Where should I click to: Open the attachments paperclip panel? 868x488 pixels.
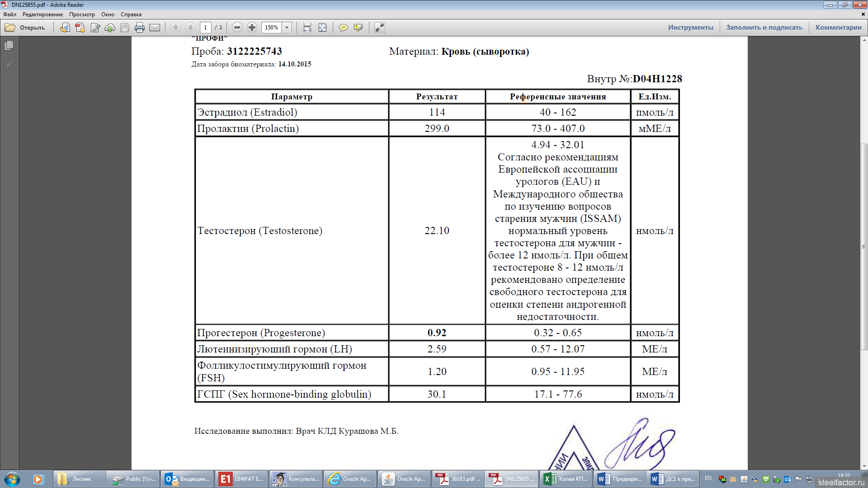click(x=9, y=65)
